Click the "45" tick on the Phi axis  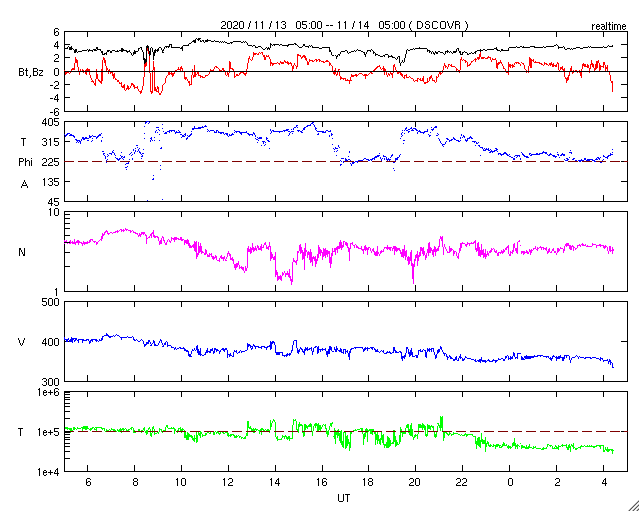pyautogui.click(x=54, y=202)
